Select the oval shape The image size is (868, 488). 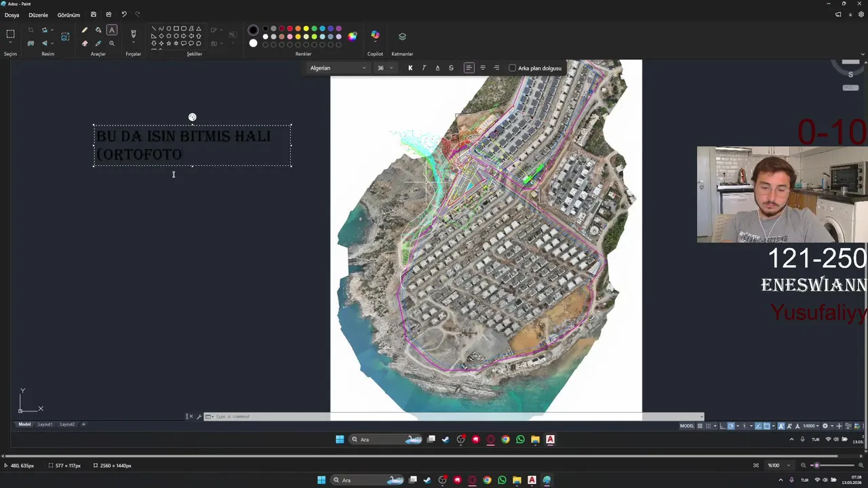(169, 28)
